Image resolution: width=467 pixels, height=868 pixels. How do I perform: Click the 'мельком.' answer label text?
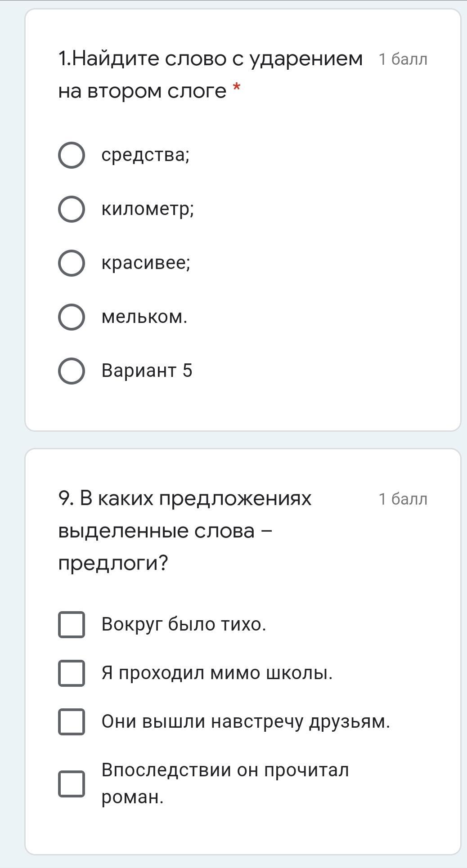(x=144, y=317)
